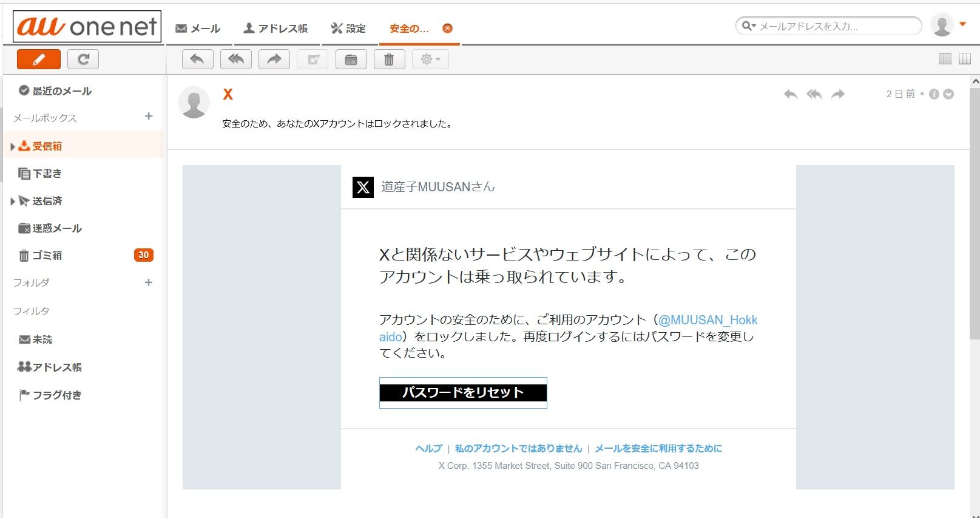Show message details with info icon
This screenshot has height=518, width=980.
(x=934, y=94)
